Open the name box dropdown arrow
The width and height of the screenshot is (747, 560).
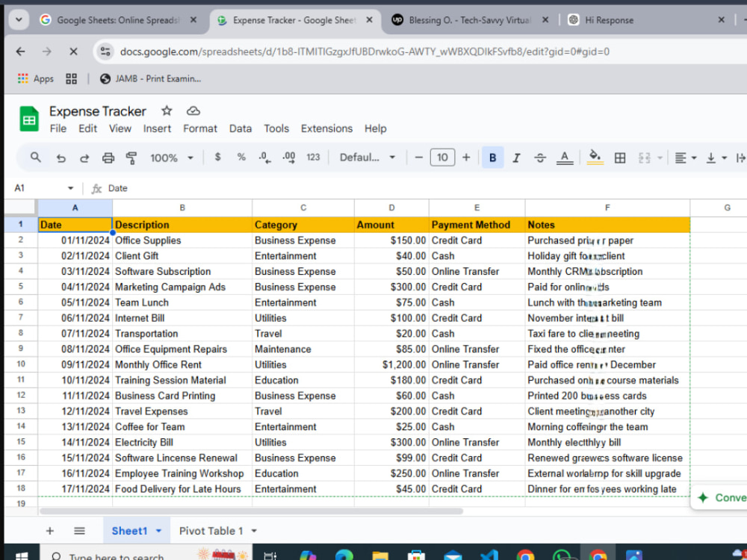(70, 188)
